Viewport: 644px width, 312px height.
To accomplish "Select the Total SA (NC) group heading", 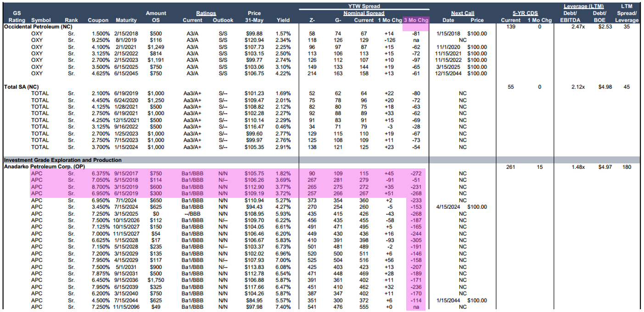I will point(22,87).
